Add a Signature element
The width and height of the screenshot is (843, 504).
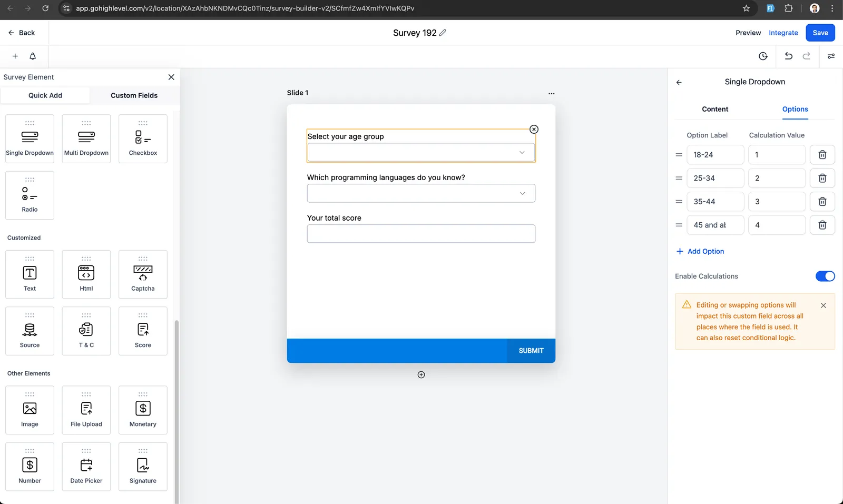(x=143, y=467)
